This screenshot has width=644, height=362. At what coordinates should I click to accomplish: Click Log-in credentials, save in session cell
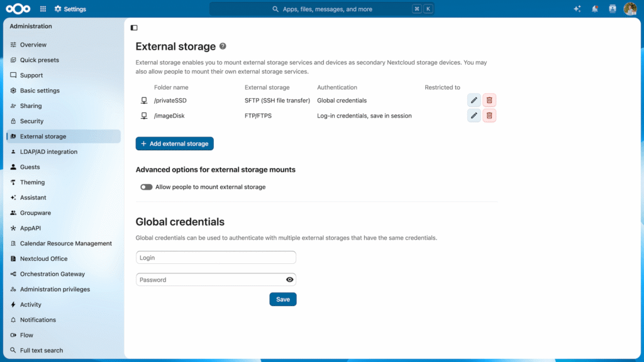[364, 116]
